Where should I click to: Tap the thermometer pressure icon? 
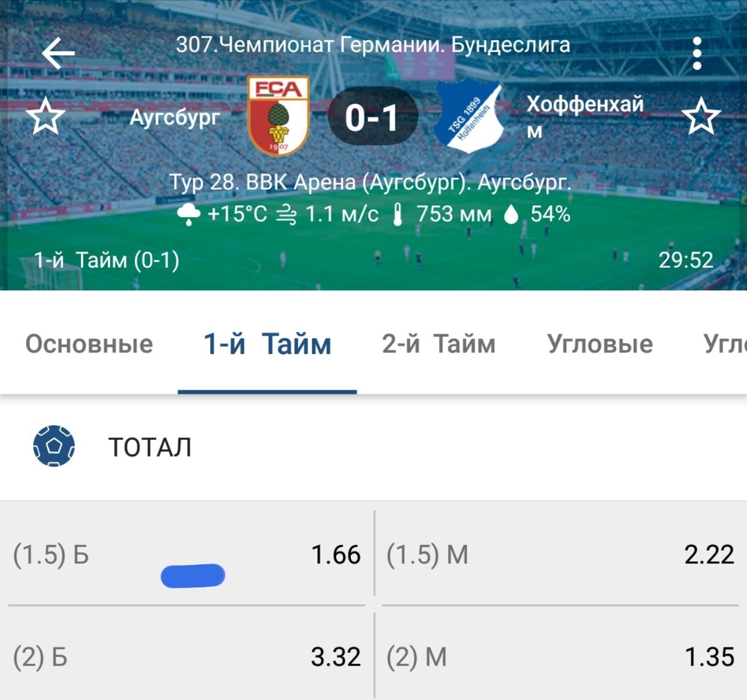[398, 215]
